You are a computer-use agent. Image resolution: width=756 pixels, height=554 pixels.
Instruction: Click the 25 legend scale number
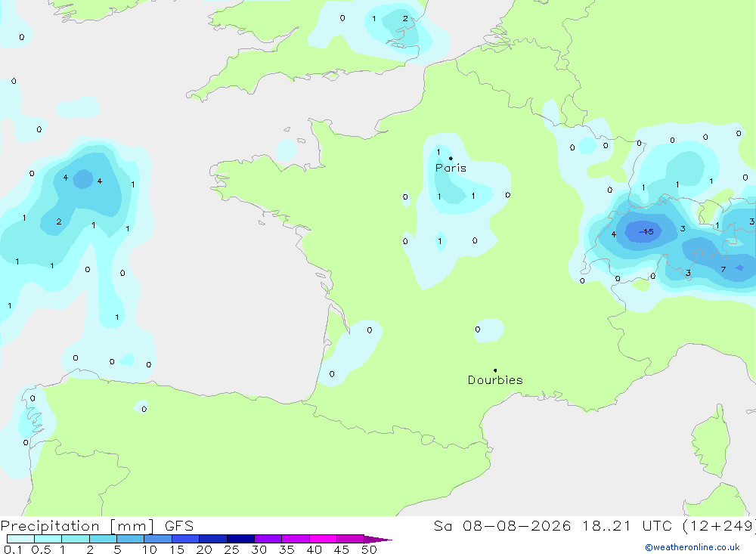point(231,549)
